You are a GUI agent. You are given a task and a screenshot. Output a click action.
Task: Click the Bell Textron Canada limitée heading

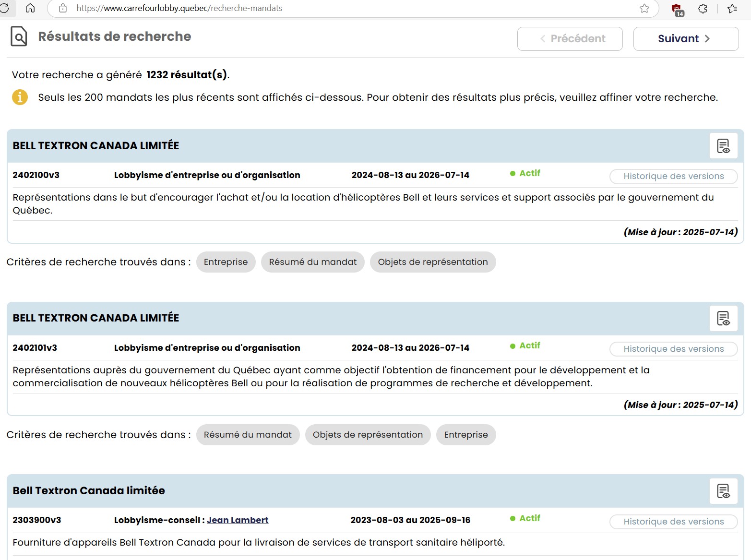pyautogui.click(x=89, y=491)
